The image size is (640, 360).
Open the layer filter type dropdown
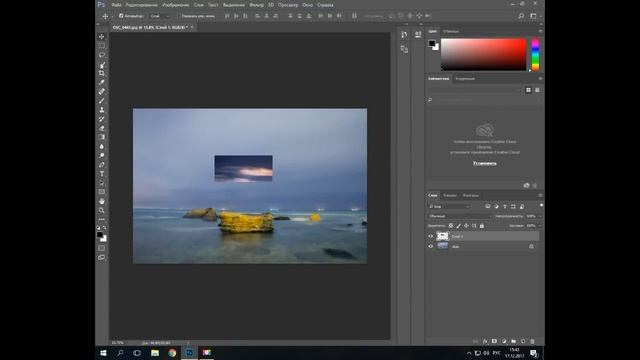point(449,207)
